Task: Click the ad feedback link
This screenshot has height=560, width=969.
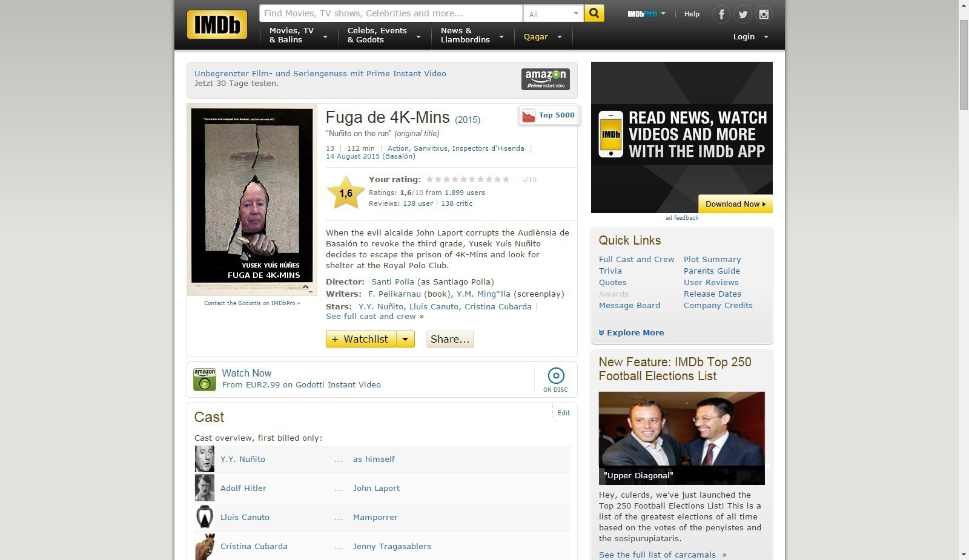Action: click(x=682, y=218)
